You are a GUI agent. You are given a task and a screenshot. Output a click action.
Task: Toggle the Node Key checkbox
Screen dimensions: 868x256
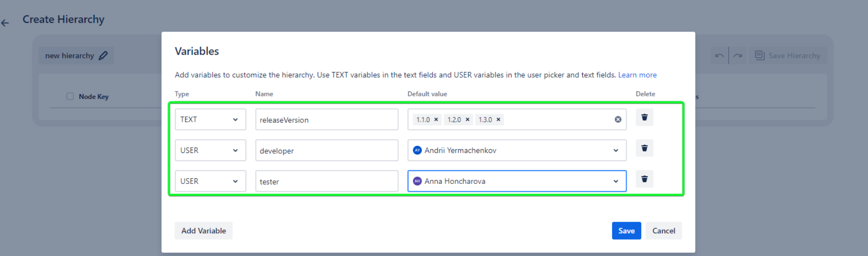tap(70, 96)
